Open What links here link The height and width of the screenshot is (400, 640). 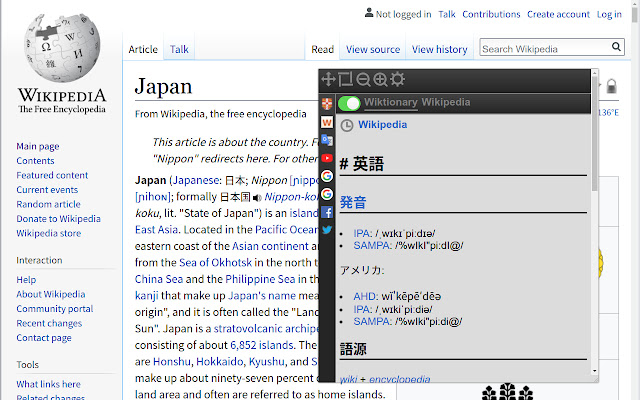[x=48, y=384]
